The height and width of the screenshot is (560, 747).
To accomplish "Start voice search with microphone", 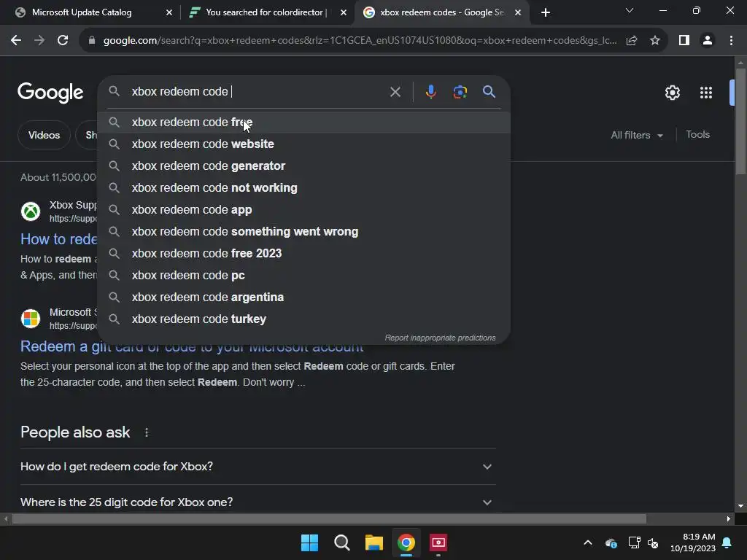I will click(430, 91).
